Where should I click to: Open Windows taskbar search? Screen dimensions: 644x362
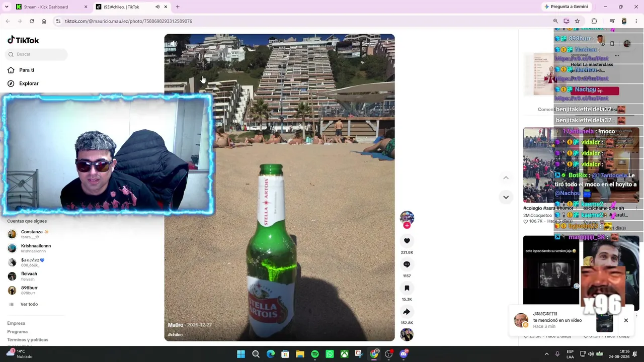pos(256,354)
